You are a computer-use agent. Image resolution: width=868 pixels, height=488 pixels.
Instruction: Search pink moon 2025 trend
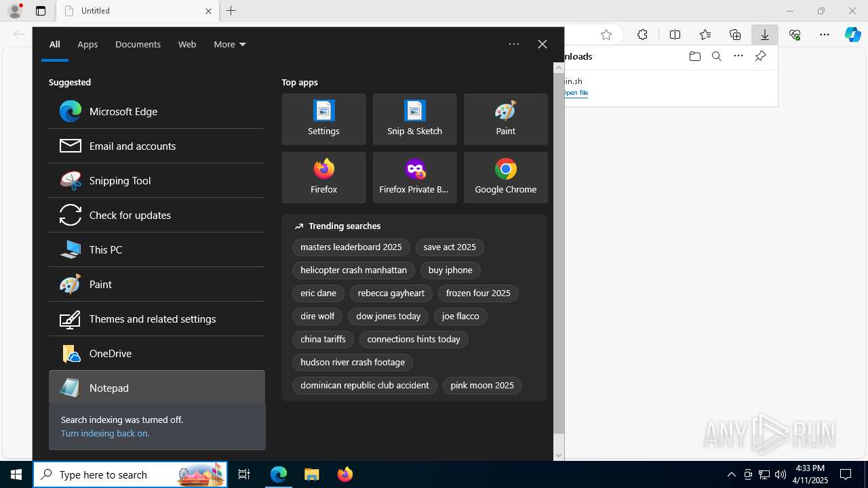point(482,386)
